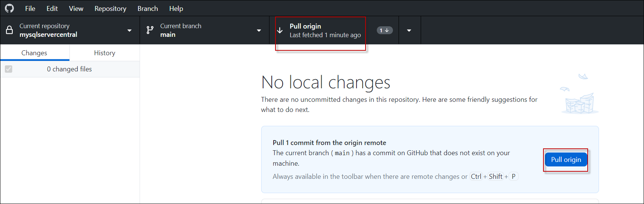Expand the Current branch dropdown arrow
This screenshot has width=644, height=204.
click(x=259, y=30)
